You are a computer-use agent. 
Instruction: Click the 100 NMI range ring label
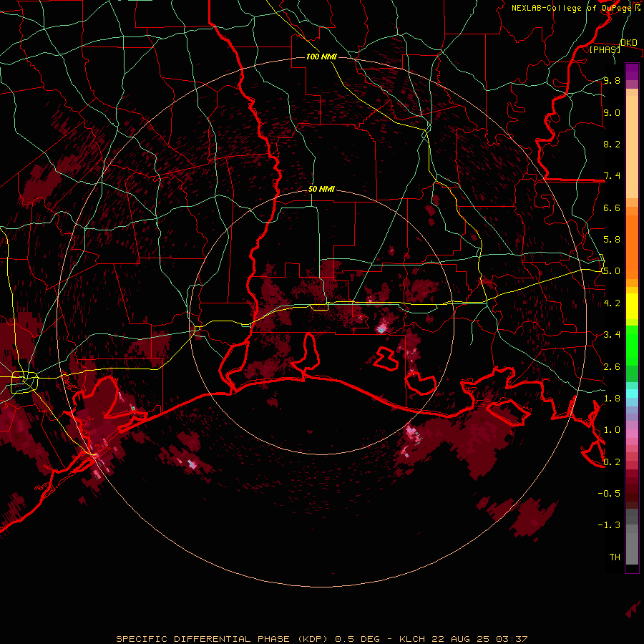click(321, 57)
